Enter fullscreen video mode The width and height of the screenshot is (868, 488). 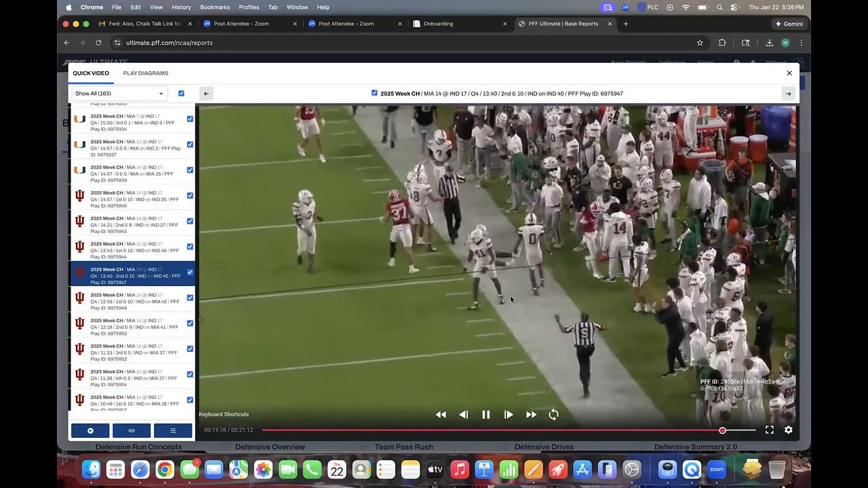(x=770, y=430)
